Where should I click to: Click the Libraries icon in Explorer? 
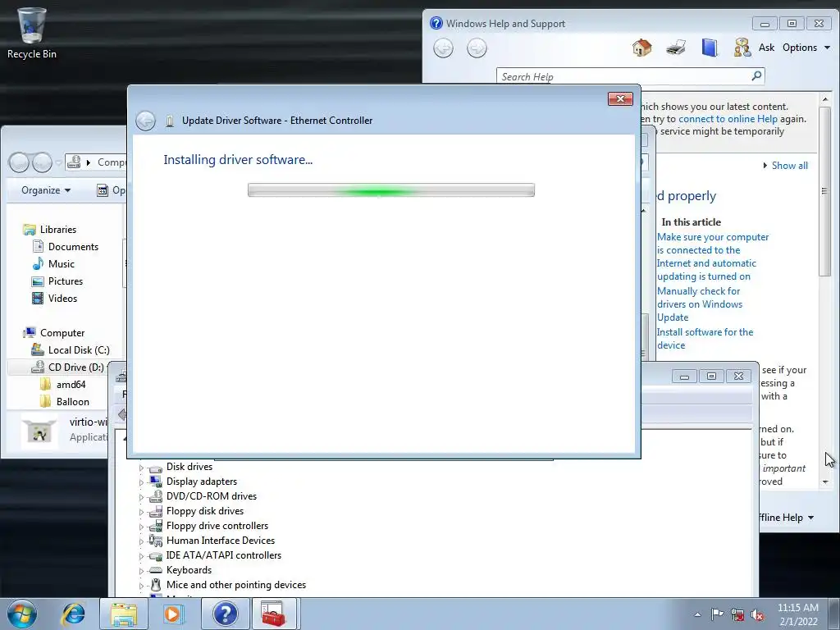coord(29,230)
